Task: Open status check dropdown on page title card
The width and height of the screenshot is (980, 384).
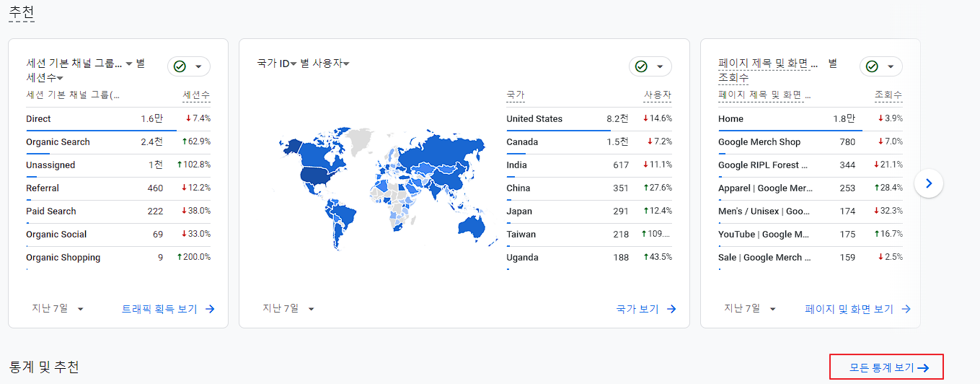Action: [x=881, y=66]
